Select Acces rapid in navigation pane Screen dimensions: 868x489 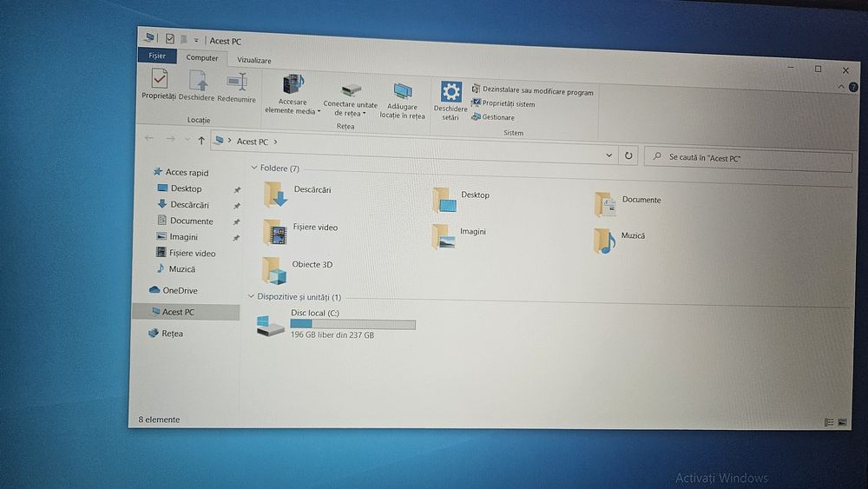(181, 172)
